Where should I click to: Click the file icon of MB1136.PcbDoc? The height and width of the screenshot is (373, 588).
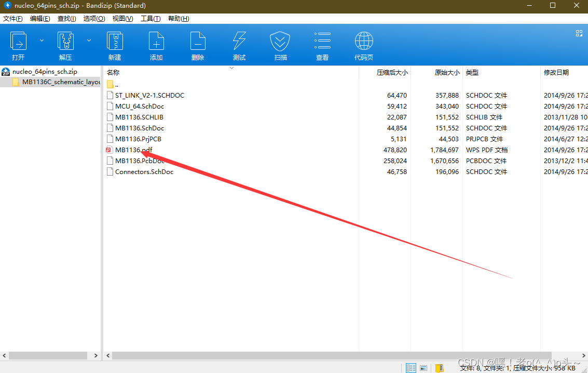(x=110, y=161)
